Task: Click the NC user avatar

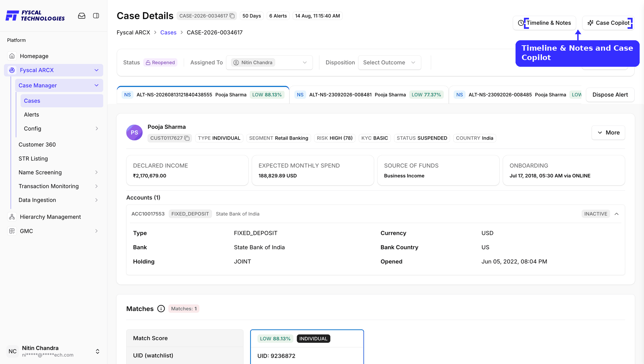Action: [x=13, y=351]
